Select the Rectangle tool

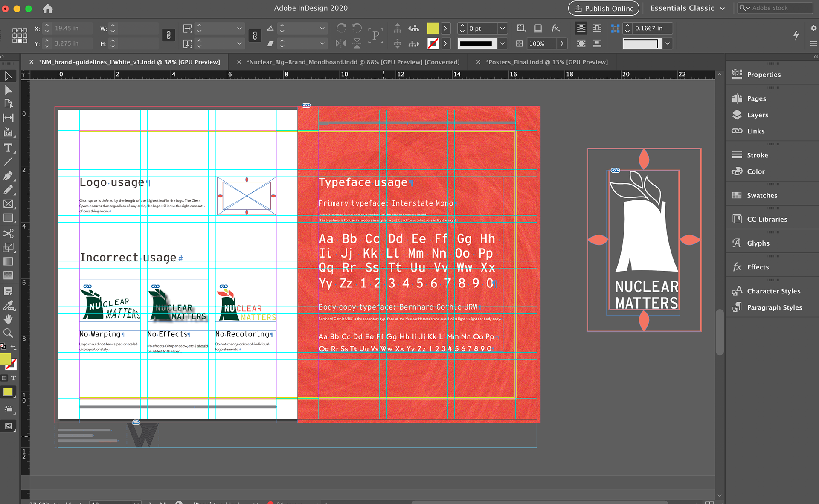[8, 218]
